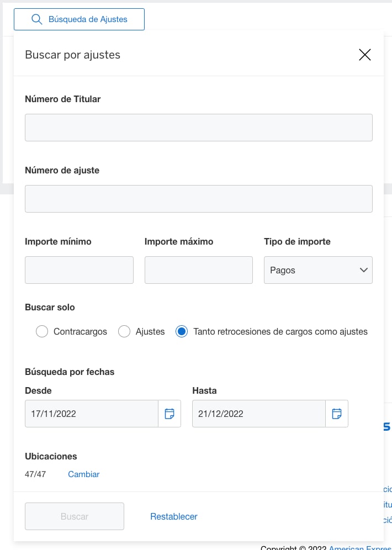Open the Pagos dropdown

click(318, 270)
